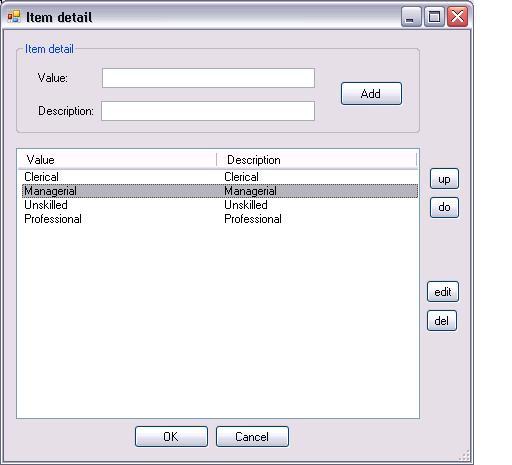Click the Clerical description cell
This screenshot has width=512, height=465.
coord(241,177)
